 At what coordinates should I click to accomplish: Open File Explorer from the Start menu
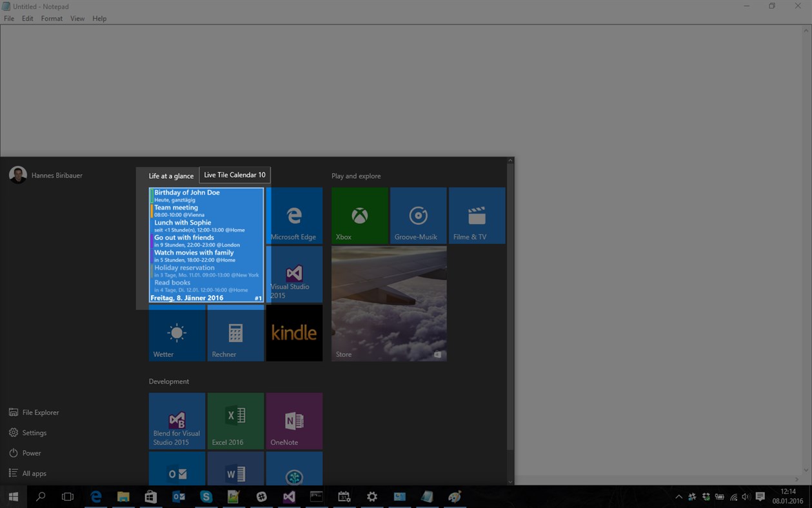(x=34, y=412)
